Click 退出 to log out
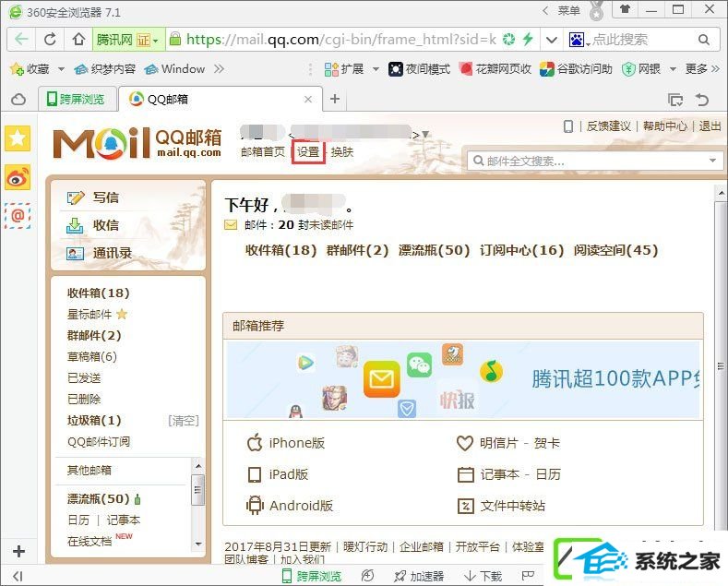728x586 pixels. tap(710, 126)
